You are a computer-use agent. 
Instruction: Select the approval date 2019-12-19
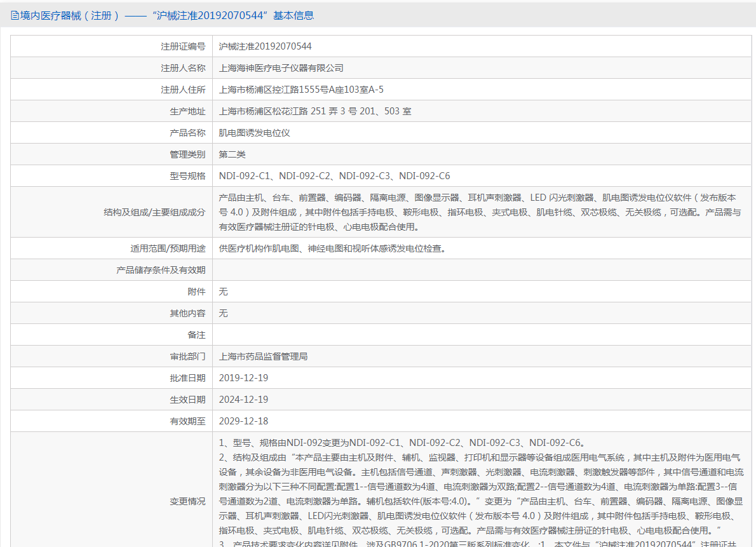243,378
